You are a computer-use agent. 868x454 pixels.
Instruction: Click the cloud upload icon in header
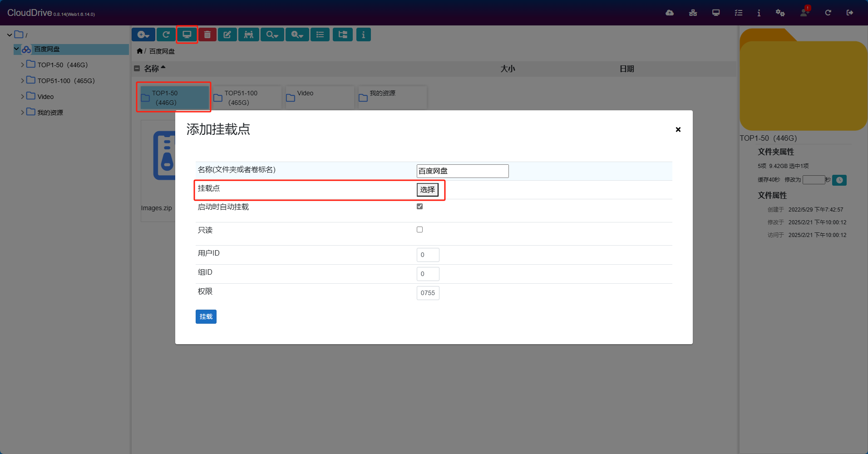(x=670, y=13)
